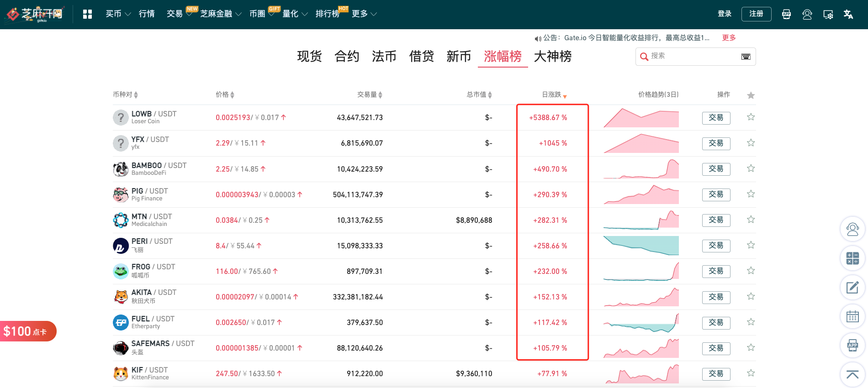Click the 交易 button for PIG/USDT
Image resolution: width=868 pixels, height=388 pixels.
pyautogui.click(x=716, y=194)
